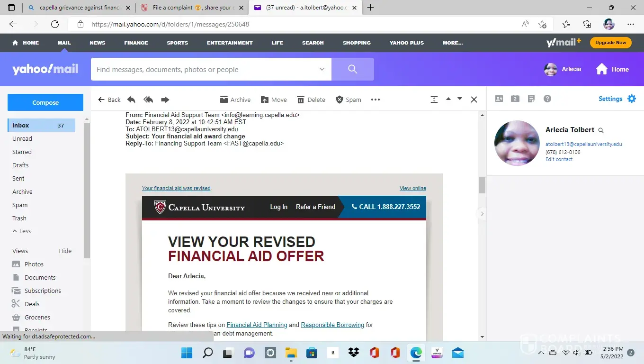Forward this email using the arrow icon

pos(165,100)
